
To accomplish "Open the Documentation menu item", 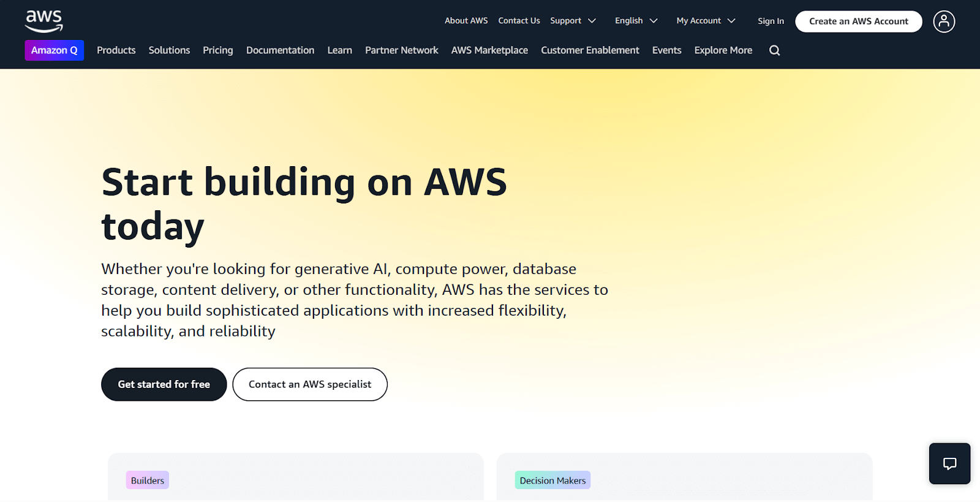I will coord(280,50).
